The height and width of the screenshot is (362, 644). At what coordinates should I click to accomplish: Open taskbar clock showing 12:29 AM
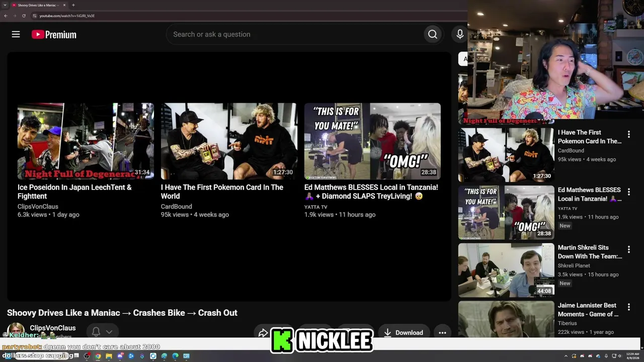click(x=632, y=356)
